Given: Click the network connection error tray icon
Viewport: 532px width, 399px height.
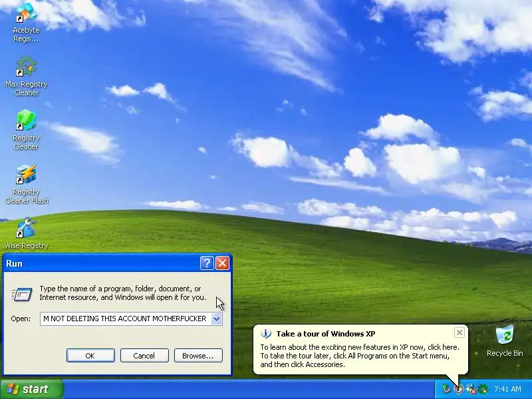Looking at the screenshot, I should (471, 389).
